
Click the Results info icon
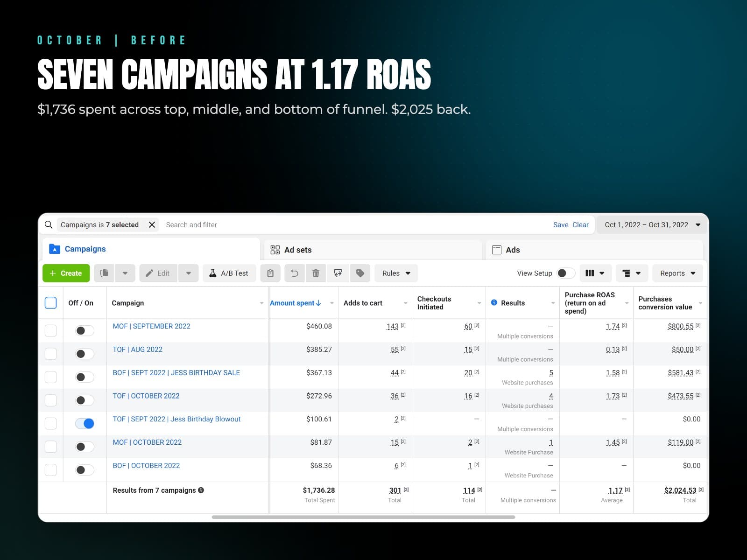(x=494, y=303)
